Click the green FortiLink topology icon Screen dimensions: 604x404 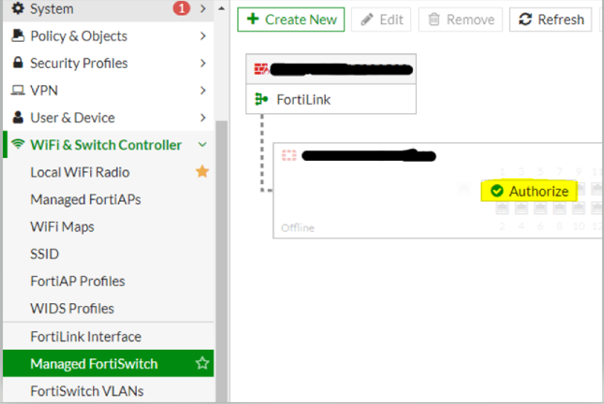(261, 99)
